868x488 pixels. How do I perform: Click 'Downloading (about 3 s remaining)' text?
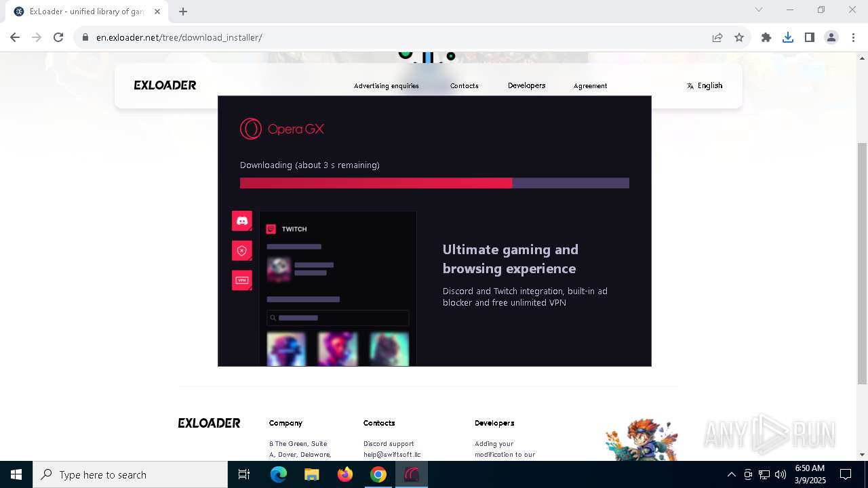click(310, 165)
